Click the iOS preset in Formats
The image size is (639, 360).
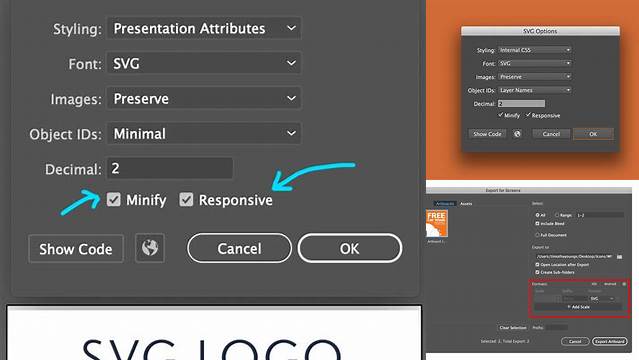point(594,284)
